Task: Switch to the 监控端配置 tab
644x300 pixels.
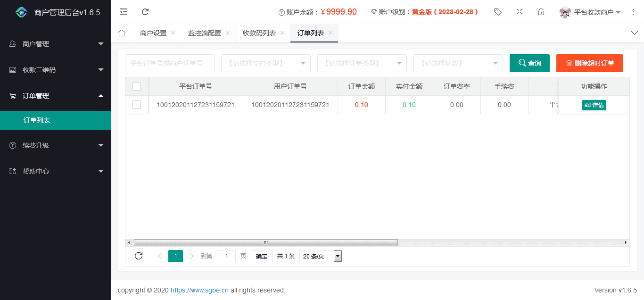Action: click(x=205, y=33)
